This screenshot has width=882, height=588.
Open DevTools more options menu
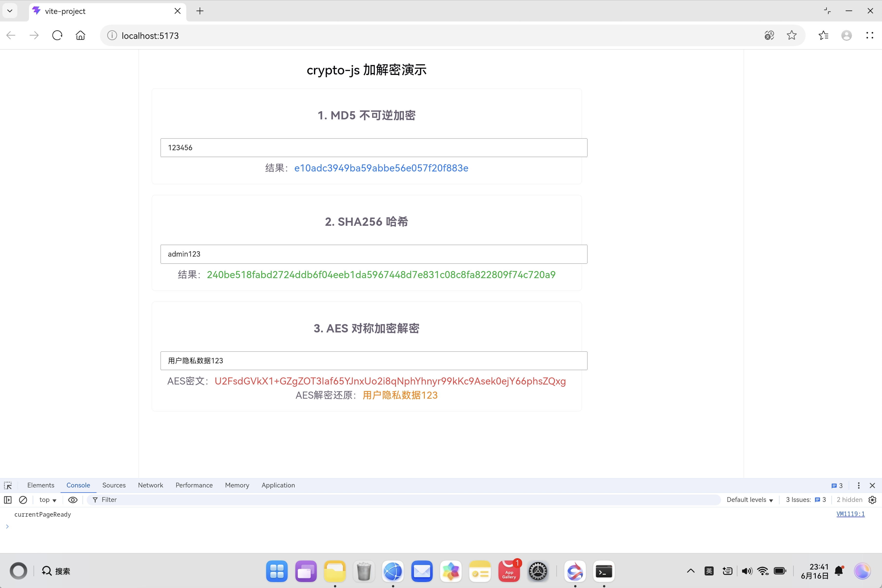[858, 485]
